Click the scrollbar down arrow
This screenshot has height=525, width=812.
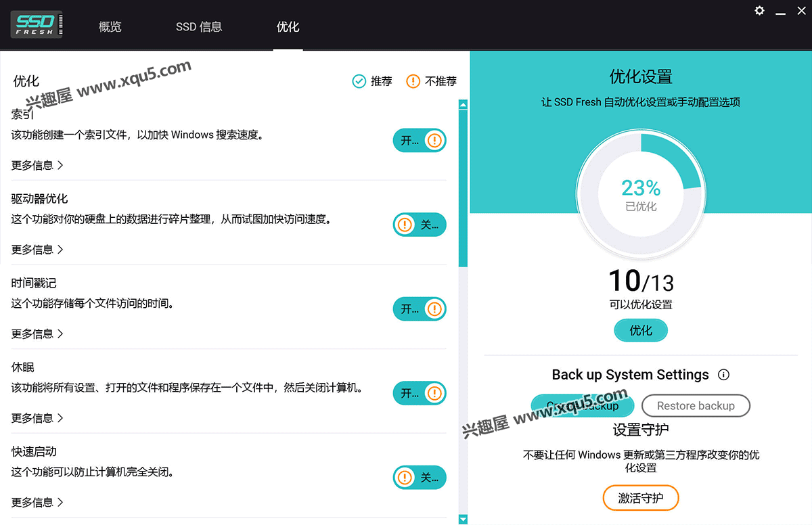[463, 519]
